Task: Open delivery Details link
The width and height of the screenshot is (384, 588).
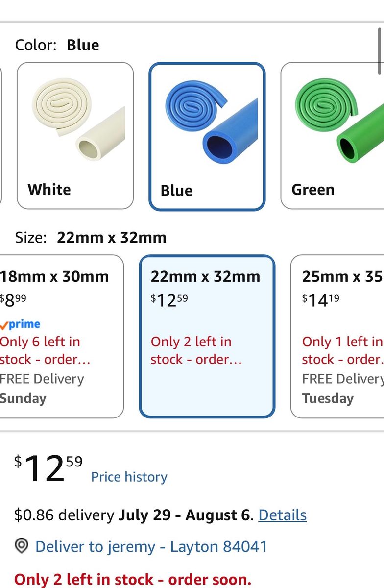Action: tap(283, 515)
